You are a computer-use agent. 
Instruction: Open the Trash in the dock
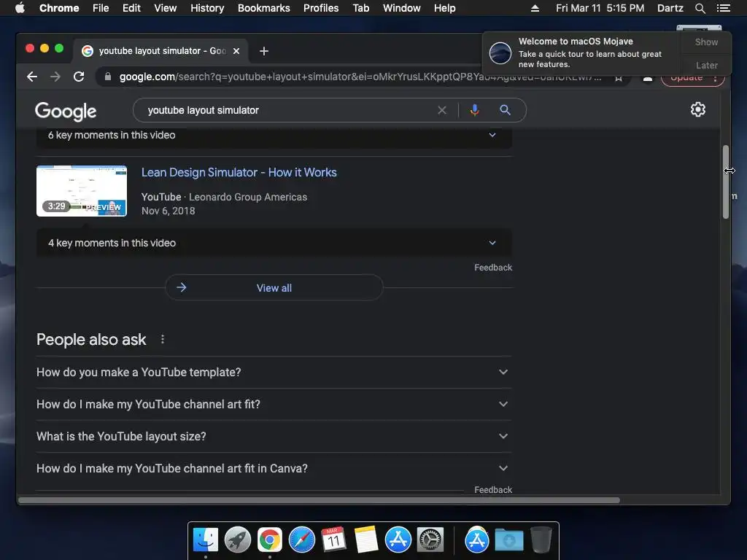point(541,540)
